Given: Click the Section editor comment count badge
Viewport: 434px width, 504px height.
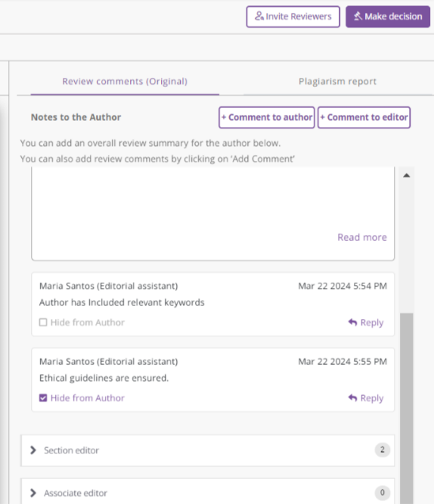Looking at the screenshot, I should [382, 450].
